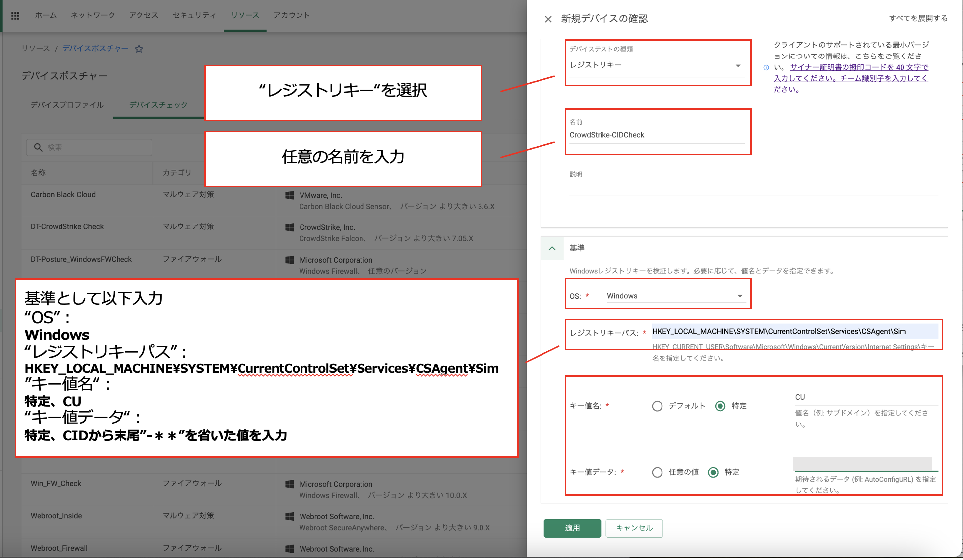Viewport: 963px width, 560px height.
Task: Click the search magnifier icon
Action: tap(38, 147)
